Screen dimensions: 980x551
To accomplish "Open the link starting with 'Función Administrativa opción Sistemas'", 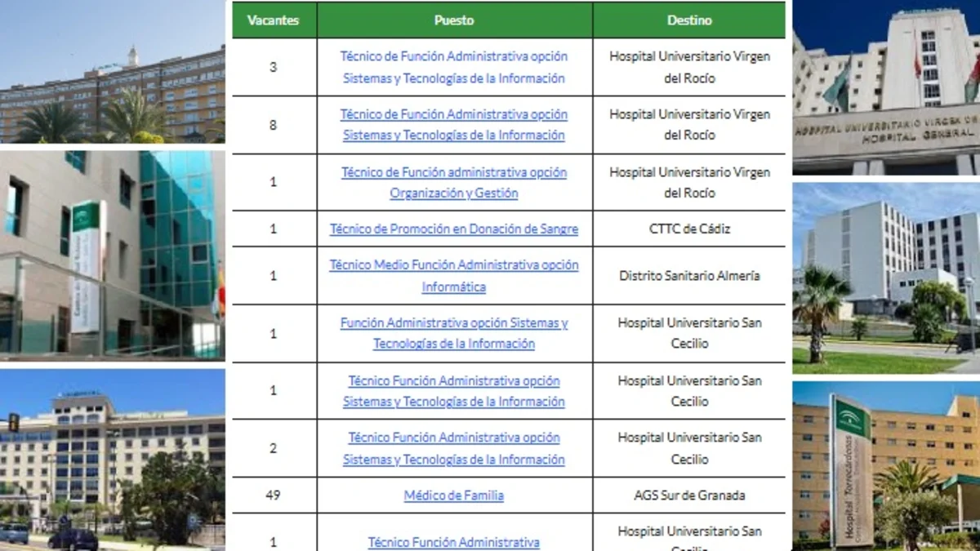I will click(x=453, y=333).
